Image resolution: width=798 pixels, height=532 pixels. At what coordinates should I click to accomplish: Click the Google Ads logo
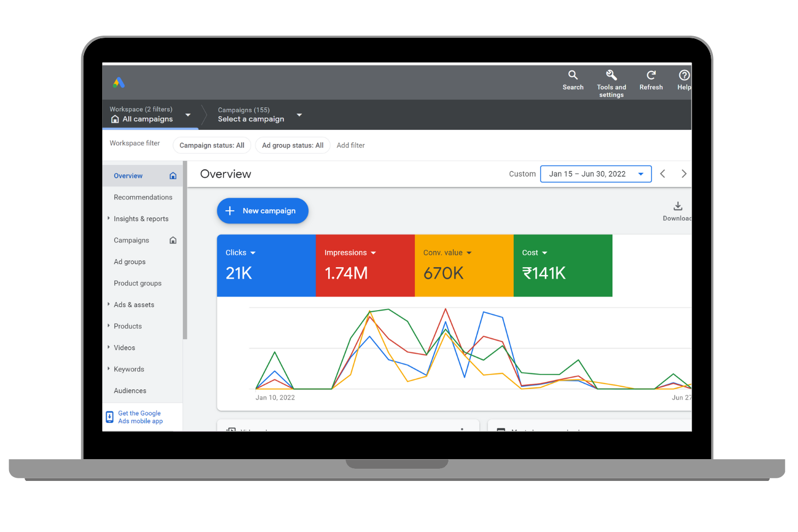coord(119,82)
